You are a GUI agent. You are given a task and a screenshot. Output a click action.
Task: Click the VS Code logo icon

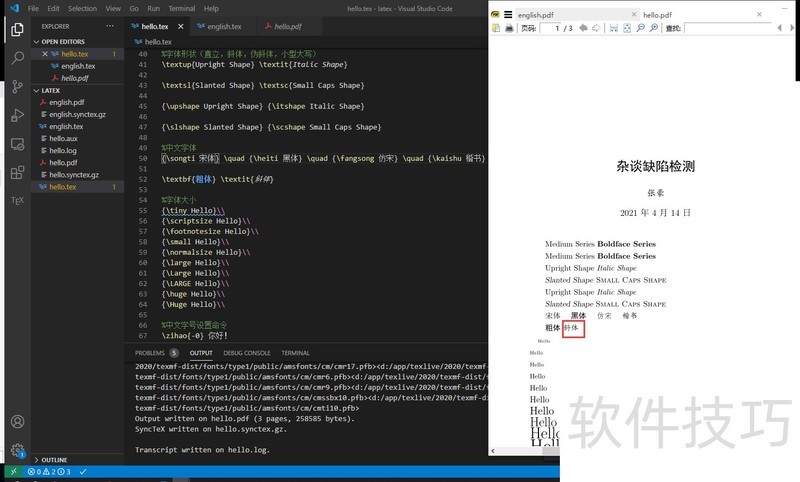coord(14,8)
